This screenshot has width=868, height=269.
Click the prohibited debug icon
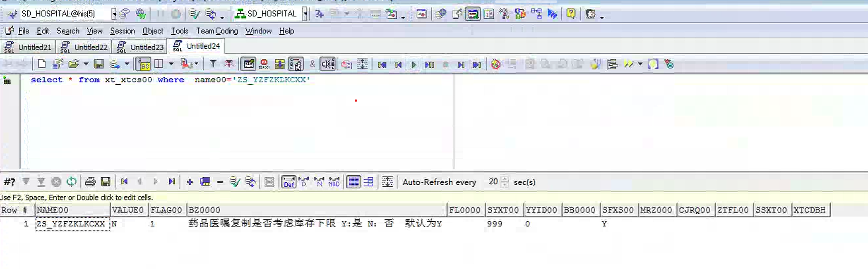(x=496, y=64)
